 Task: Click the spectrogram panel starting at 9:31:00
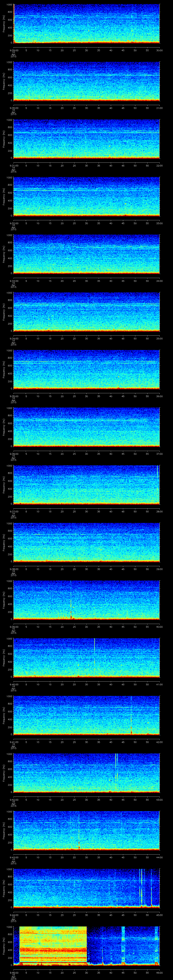86,139
